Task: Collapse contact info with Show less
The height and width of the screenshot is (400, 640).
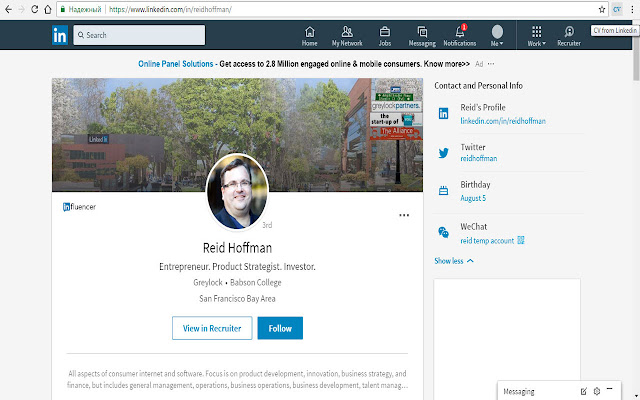Action: coord(454,261)
